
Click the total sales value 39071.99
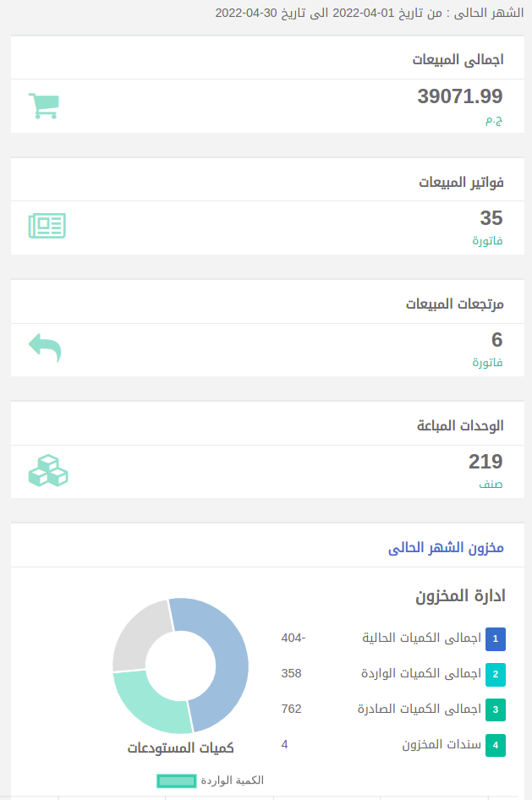click(459, 96)
